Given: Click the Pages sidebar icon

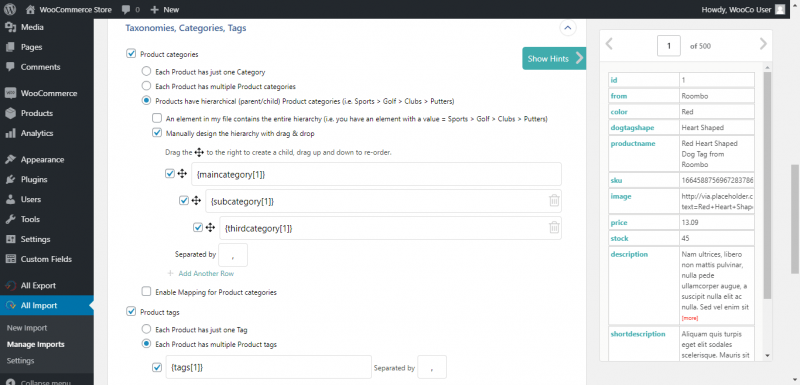Looking at the screenshot, I should point(10,47).
